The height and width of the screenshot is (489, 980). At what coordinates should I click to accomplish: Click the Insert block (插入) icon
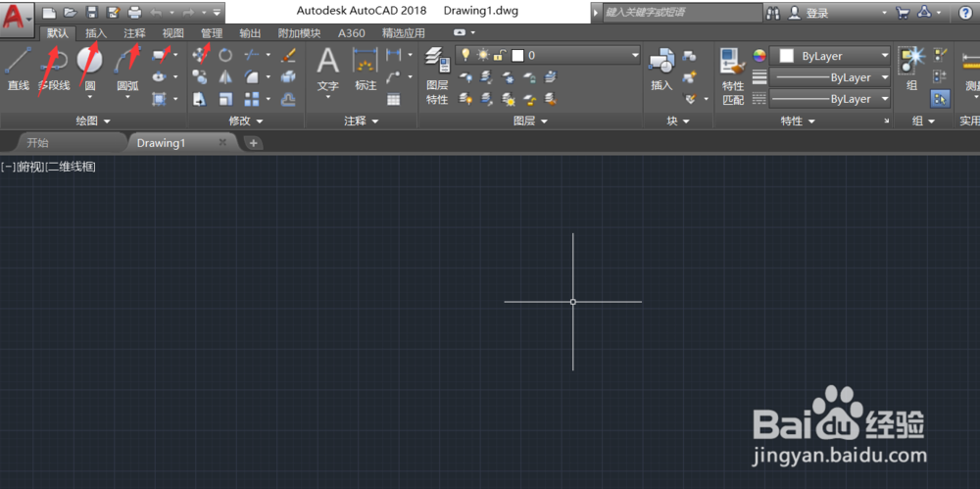[x=661, y=69]
